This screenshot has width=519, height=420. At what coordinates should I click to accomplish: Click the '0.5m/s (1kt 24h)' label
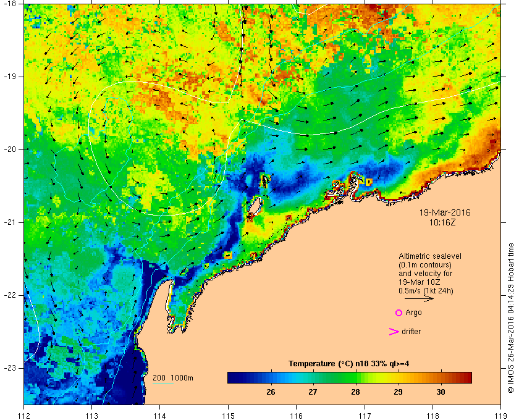(426, 290)
